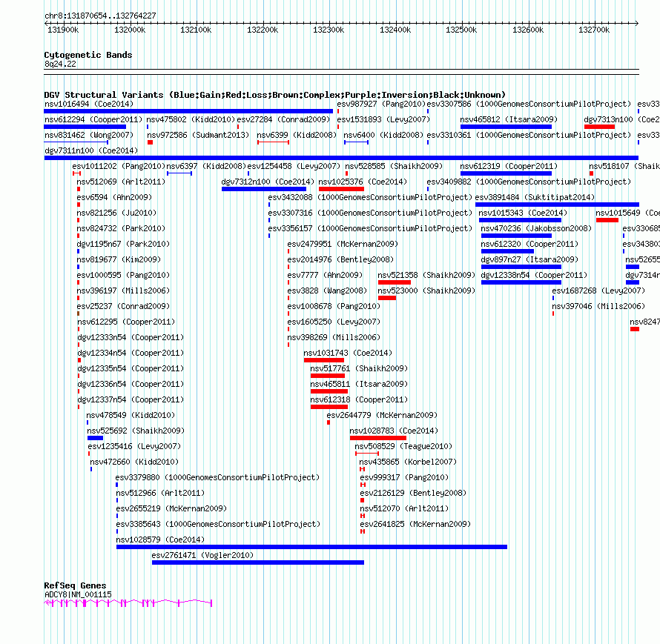Open dgv7312n100 (Coe2014) variant
This screenshot has height=644, width=660.
(x=268, y=182)
